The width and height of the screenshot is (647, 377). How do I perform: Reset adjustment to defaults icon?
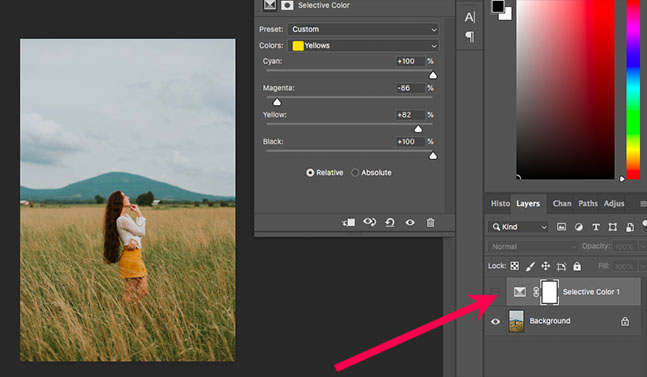click(x=390, y=223)
